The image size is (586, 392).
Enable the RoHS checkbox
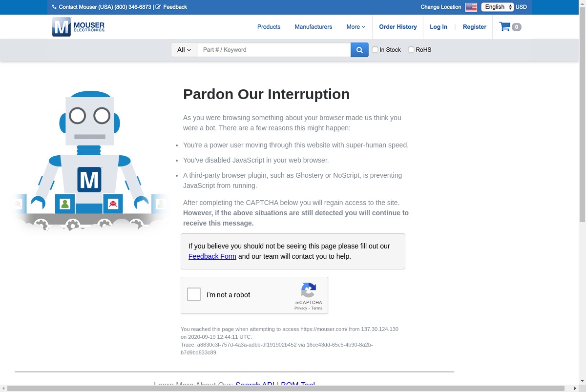coord(411,50)
